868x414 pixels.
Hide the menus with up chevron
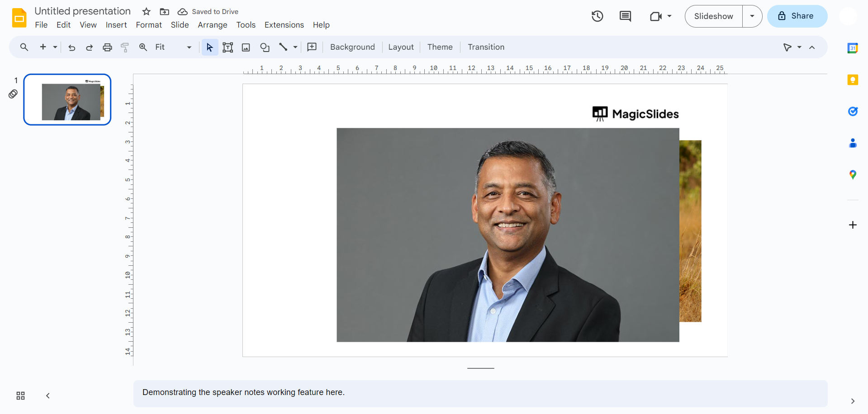[812, 47]
